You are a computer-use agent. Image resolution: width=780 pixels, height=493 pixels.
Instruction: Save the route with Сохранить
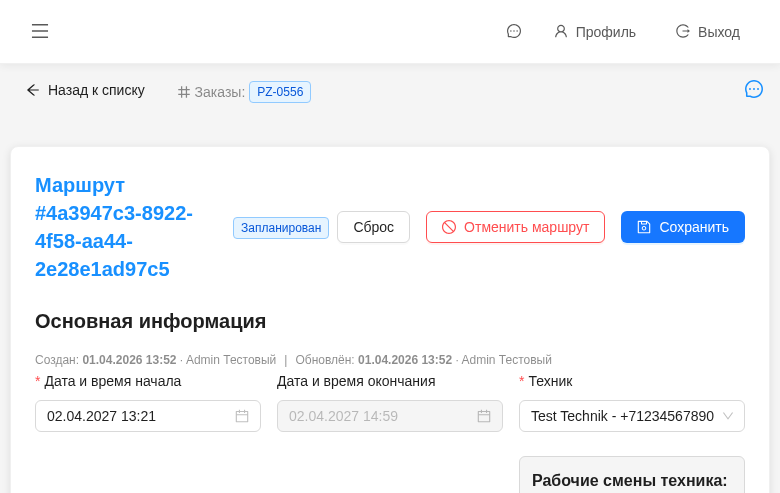tap(683, 227)
